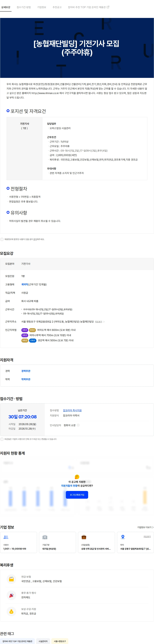Click 시설관리자 related tag
This screenshot has height=644, width=154.
point(43,641)
